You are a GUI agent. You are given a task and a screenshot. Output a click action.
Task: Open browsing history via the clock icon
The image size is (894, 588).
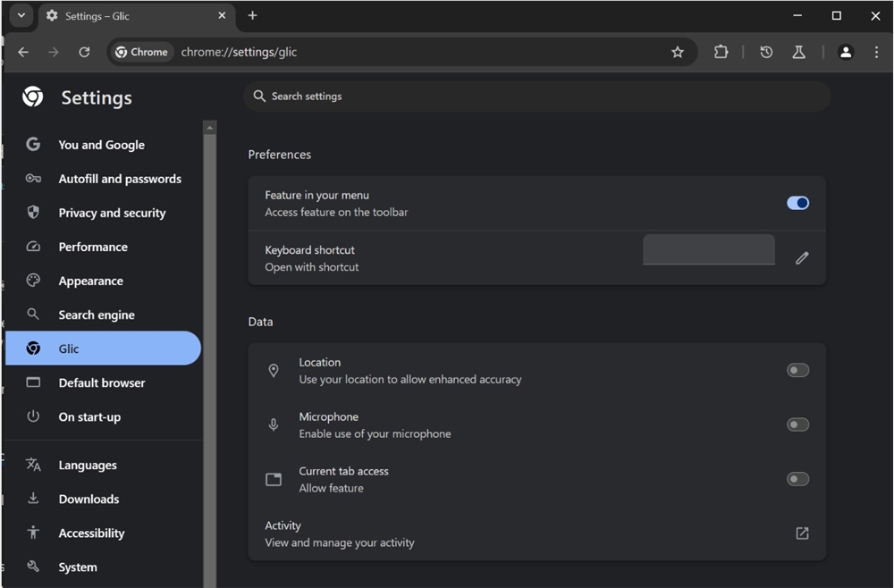pos(766,52)
